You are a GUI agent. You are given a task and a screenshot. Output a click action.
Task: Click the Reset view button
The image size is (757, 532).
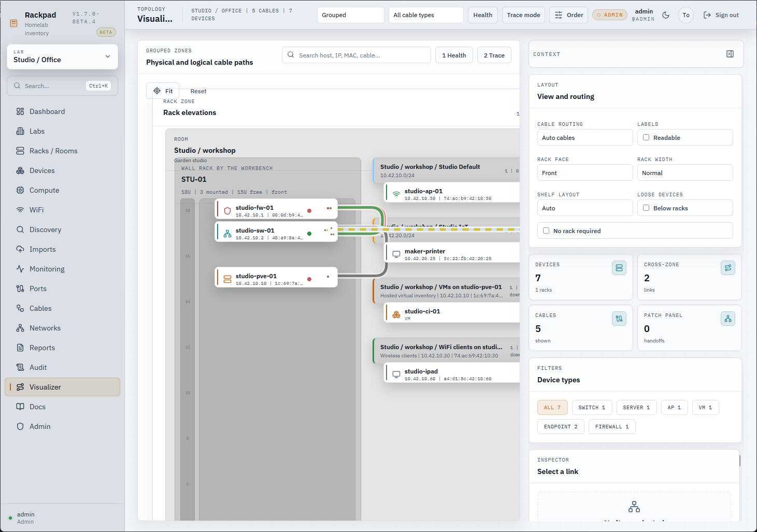tap(198, 91)
